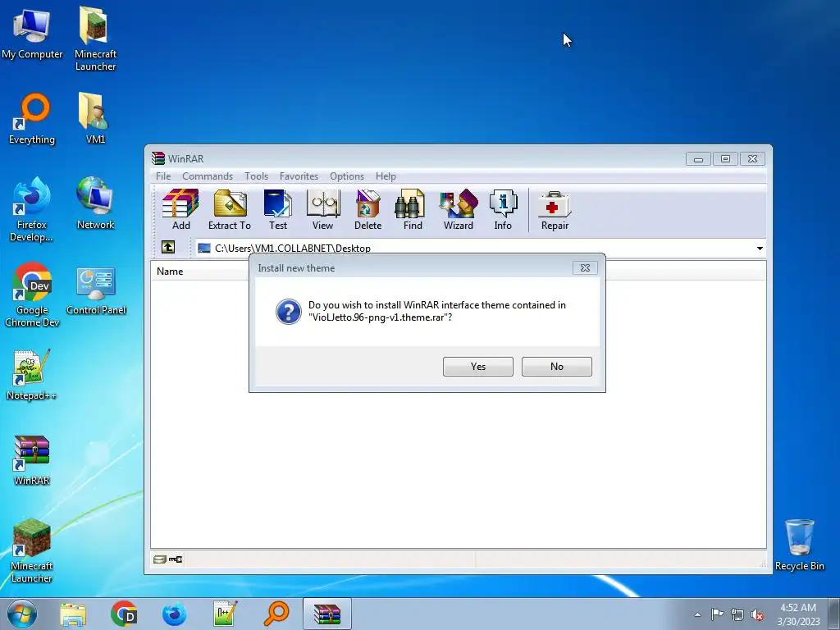The image size is (840, 630).
Task: Open the Help menu
Action: click(x=386, y=176)
